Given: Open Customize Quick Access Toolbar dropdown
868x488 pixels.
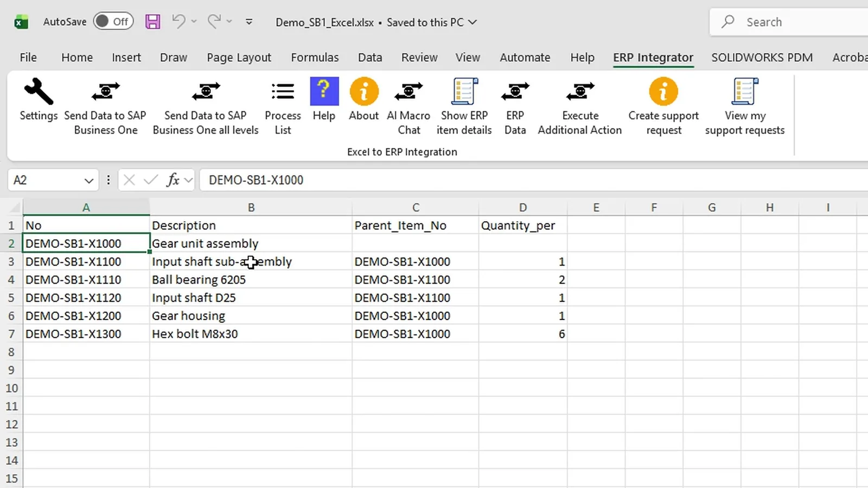Looking at the screenshot, I should (x=249, y=22).
